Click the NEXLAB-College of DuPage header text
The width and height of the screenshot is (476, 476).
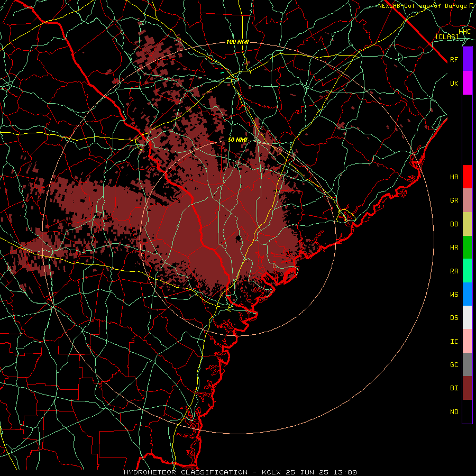pyautogui.click(x=422, y=6)
